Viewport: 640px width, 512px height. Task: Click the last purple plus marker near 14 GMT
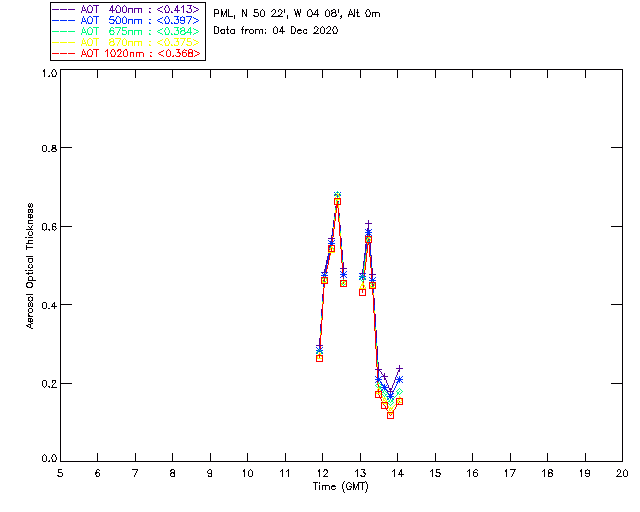coord(399,368)
